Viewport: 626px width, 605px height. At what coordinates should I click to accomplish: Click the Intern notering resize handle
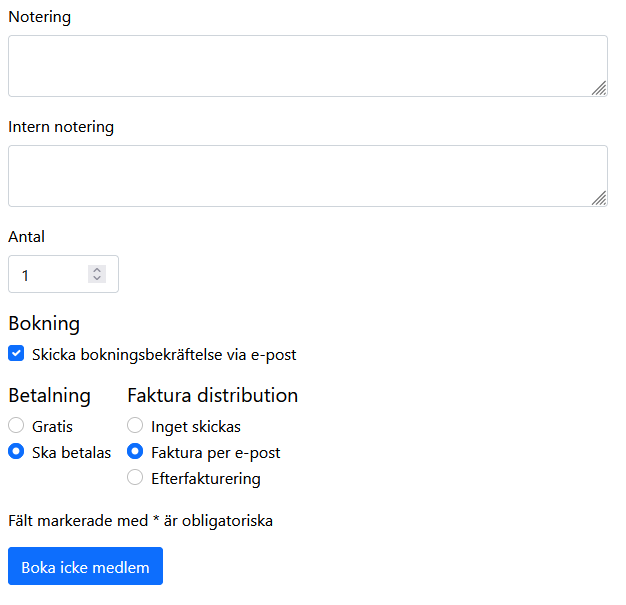599,198
